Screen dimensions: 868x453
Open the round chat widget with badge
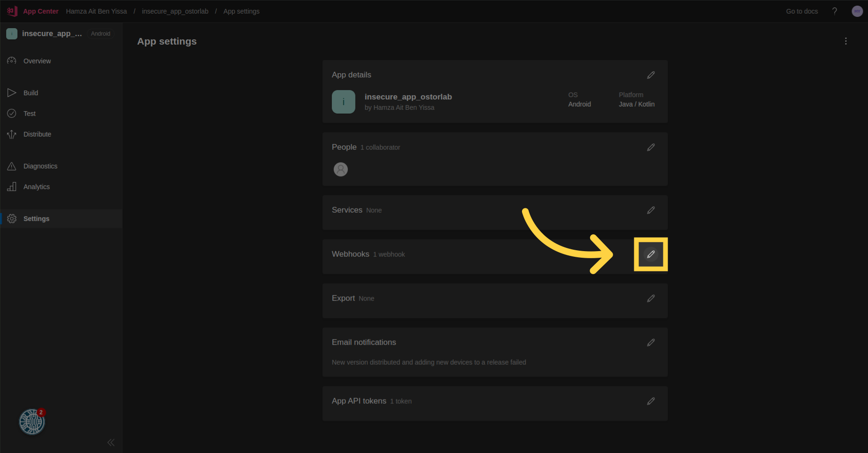32,422
